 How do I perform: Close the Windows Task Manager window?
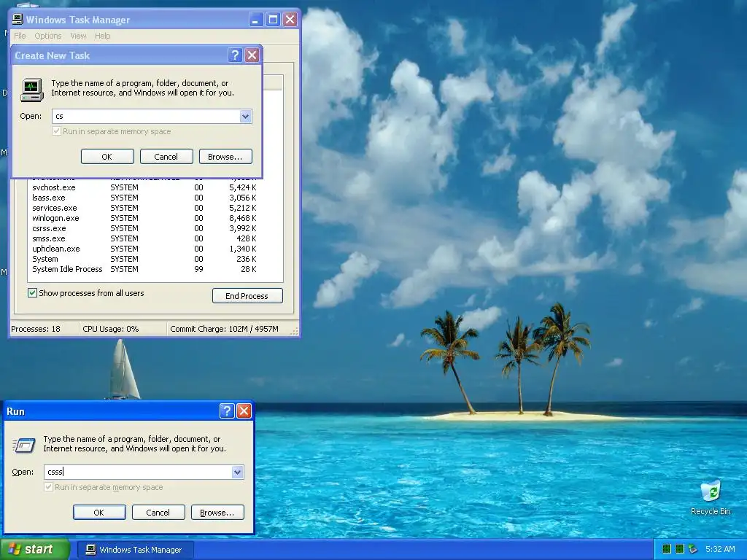coord(290,20)
